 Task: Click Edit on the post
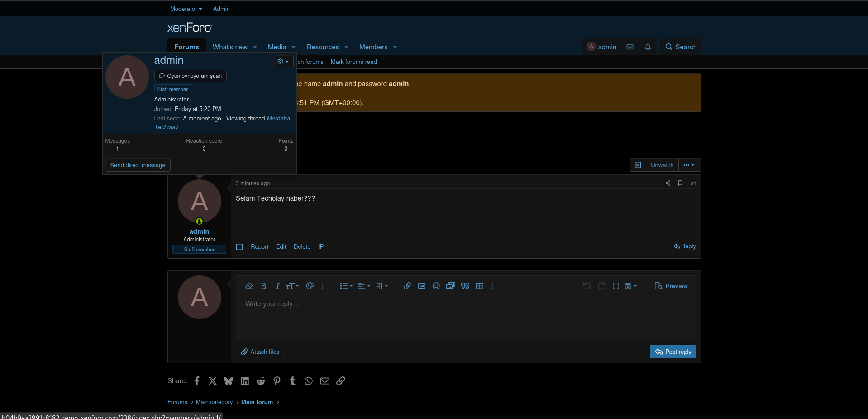[281, 247]
